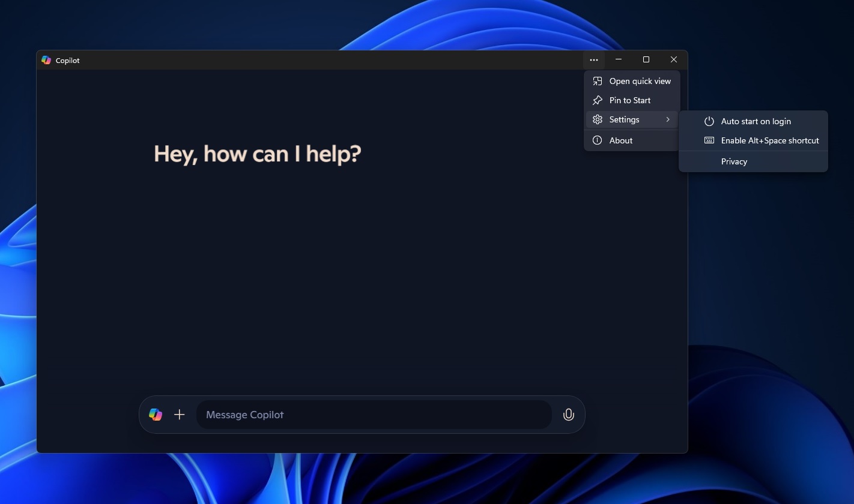
Task: Close the Copilot window
Action: (x=674, y=59)
